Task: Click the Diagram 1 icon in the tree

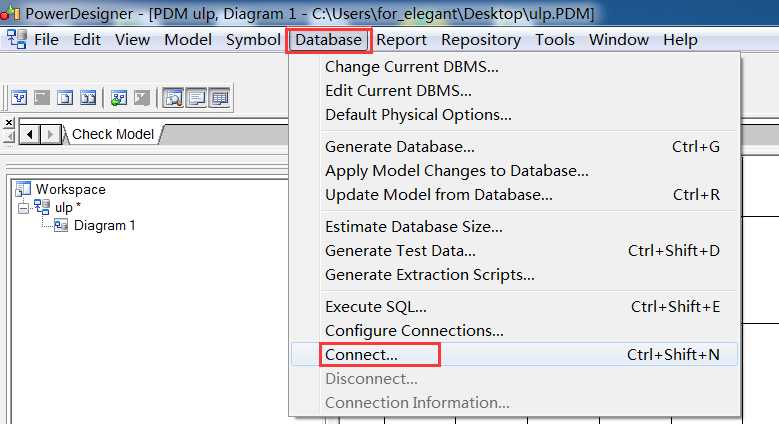Action: coord(61,225)
